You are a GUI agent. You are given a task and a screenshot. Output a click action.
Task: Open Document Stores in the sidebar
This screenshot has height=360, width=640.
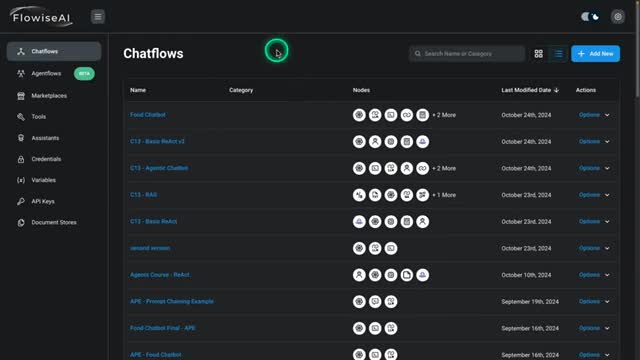click(54, 222)
